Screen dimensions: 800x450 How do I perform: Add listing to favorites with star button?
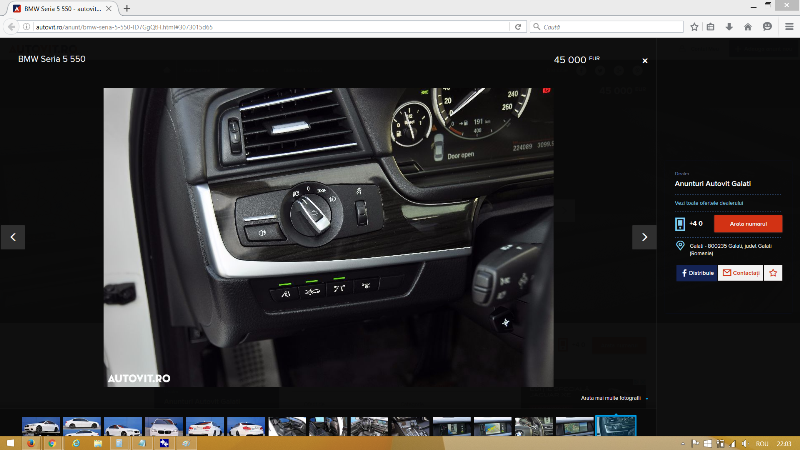[x=772, y=273]
